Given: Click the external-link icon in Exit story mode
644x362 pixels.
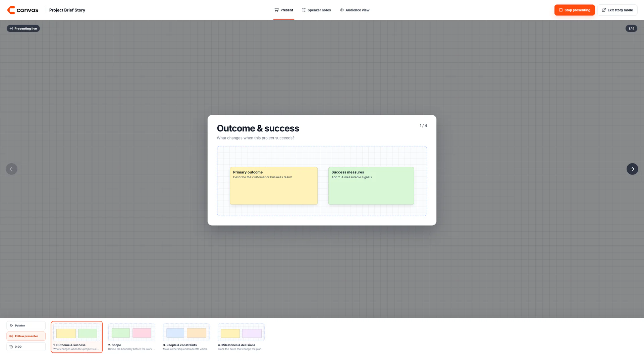Looking at the screenshot, I should pos(604,10).
